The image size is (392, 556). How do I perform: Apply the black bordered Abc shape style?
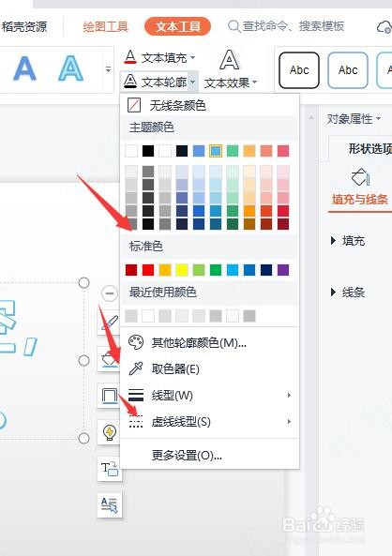pos(299,70)
